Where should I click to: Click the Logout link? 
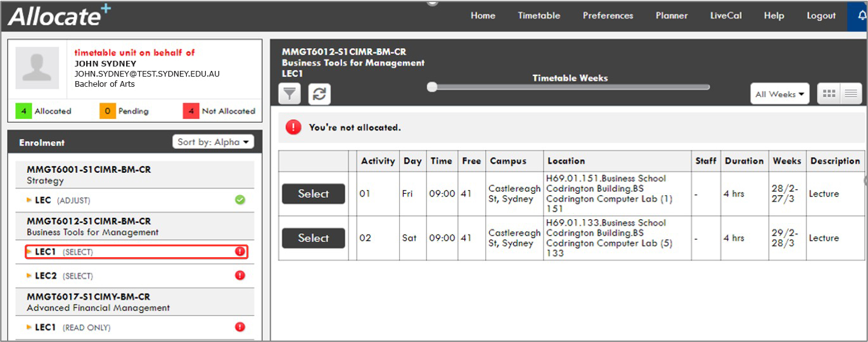pos(821,15)
